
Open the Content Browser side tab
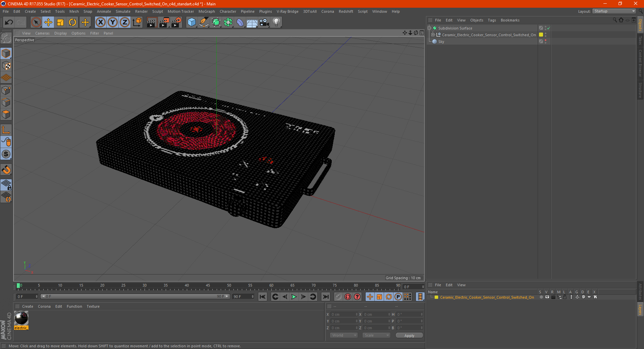640,63
